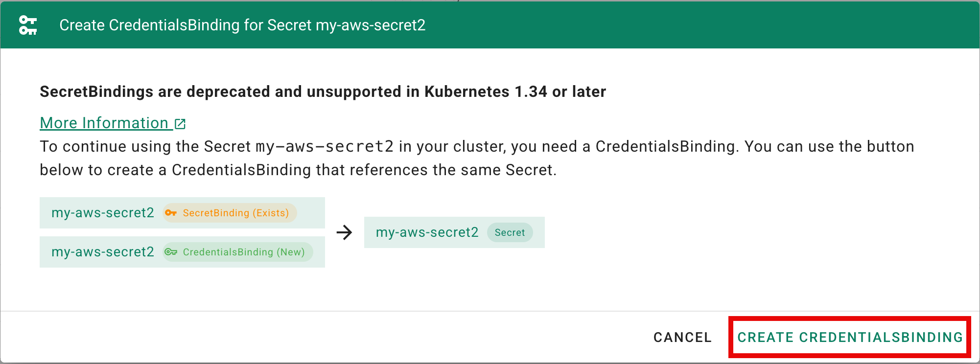Viewport: 980px width, 364px height.
Task: Click my-aws-secret2 name in the Secret box
Action: pos(427,232)
